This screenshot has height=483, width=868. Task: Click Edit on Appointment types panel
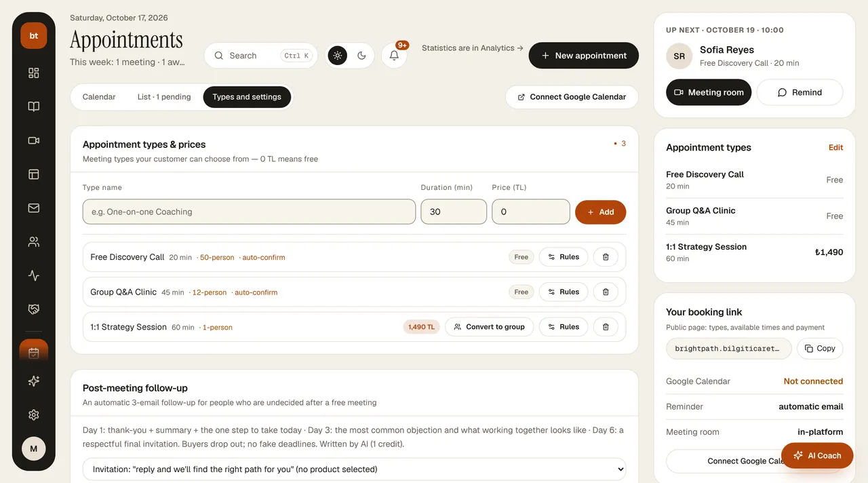point(836,147)
